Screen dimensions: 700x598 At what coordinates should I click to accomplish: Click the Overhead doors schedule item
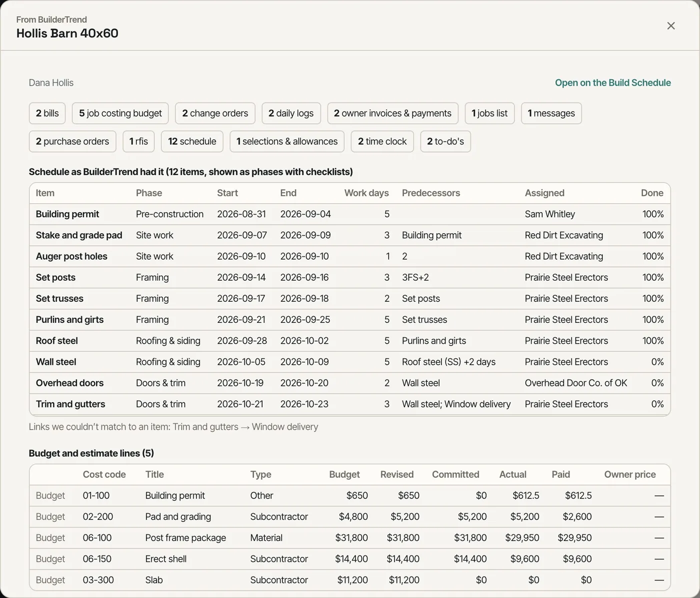69,383
